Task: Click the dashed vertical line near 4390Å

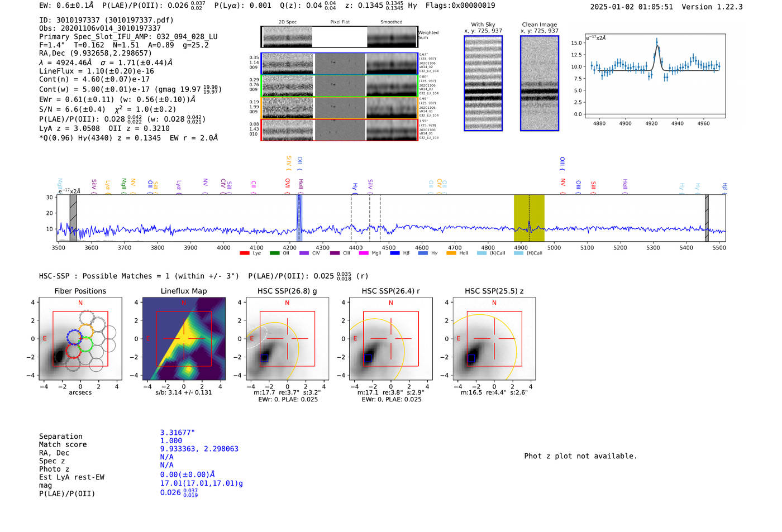Action: [x=351, y=218]
